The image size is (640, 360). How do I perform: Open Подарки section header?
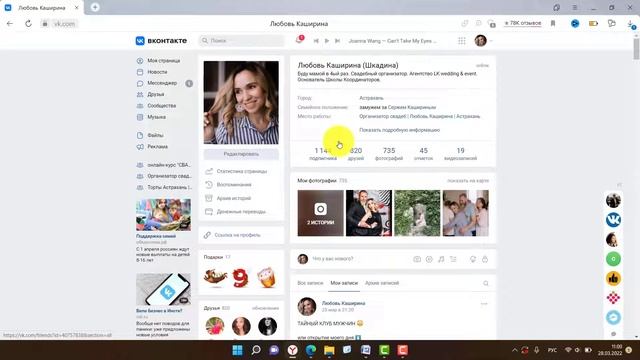217,257
